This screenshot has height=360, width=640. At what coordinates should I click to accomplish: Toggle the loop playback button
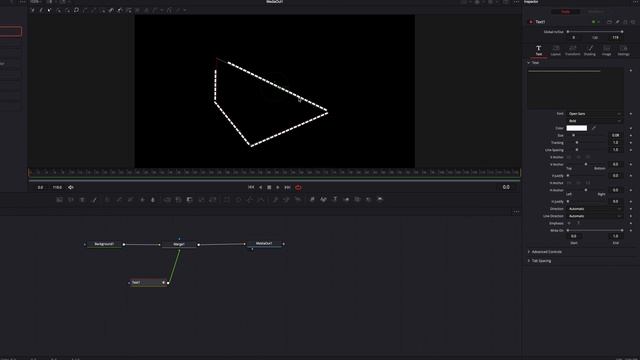coord(298,187)
